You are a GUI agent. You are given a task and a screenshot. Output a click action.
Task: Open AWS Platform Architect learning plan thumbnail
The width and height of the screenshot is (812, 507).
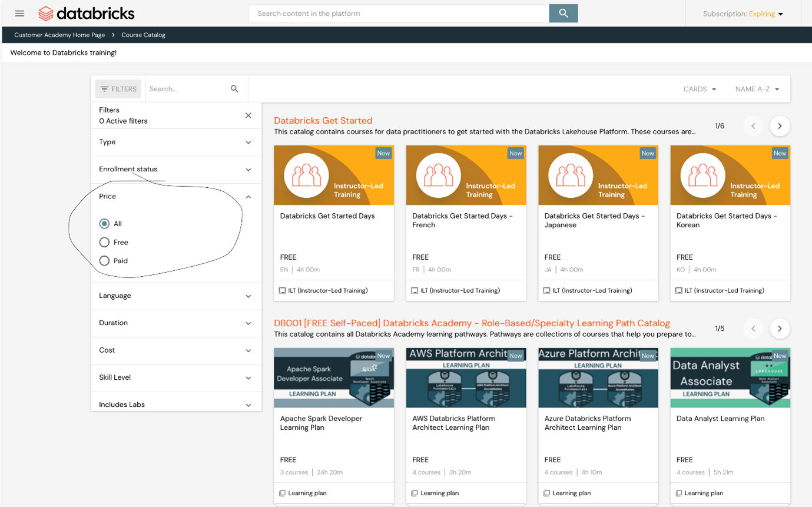coord(466,378)
